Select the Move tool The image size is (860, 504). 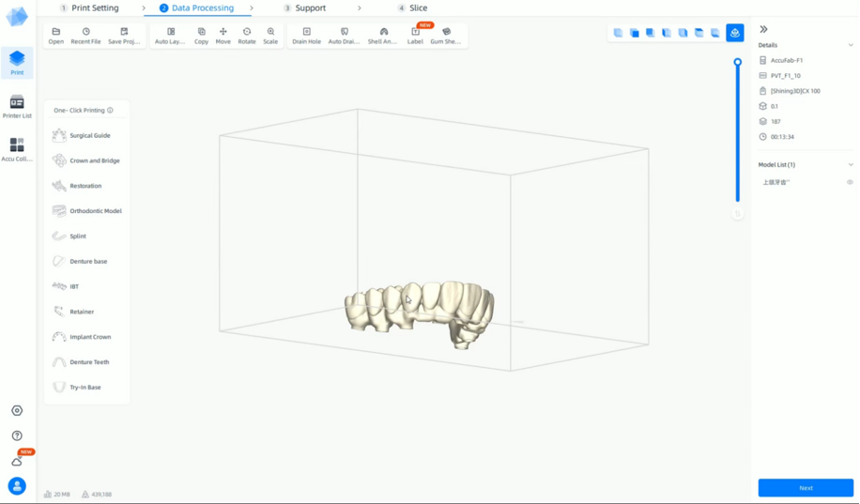(x=223, y=36)
